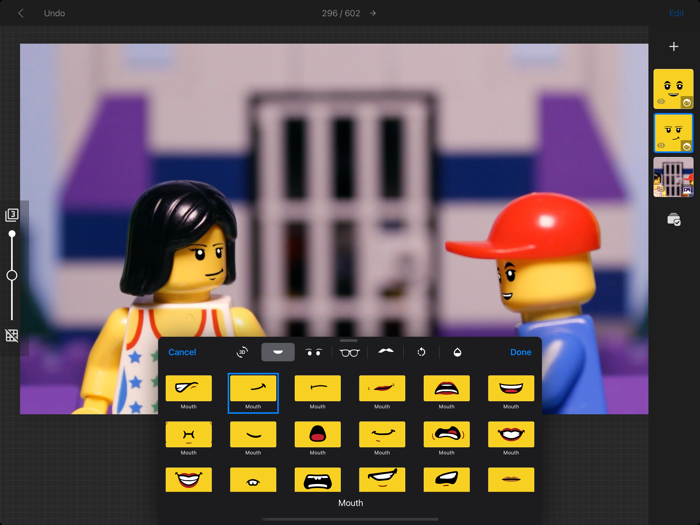Switch to the Eyes category tab

[313, 353]
